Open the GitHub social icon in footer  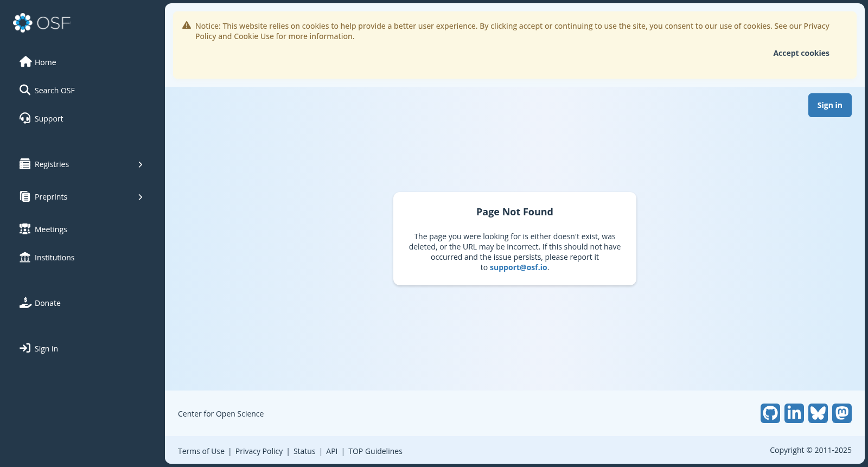point(770,413)
